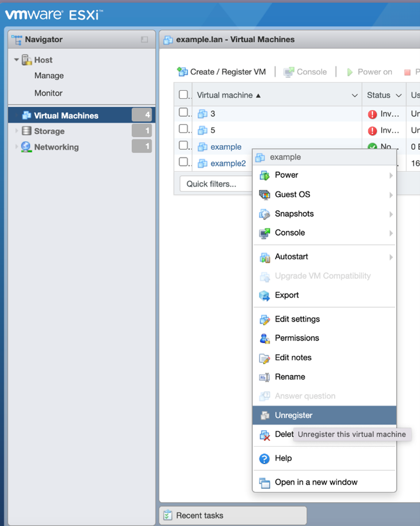Viewport: 420px width, 526px height.
Task: Click the Snapshots icon in context menu
Action: pos(264,214)
